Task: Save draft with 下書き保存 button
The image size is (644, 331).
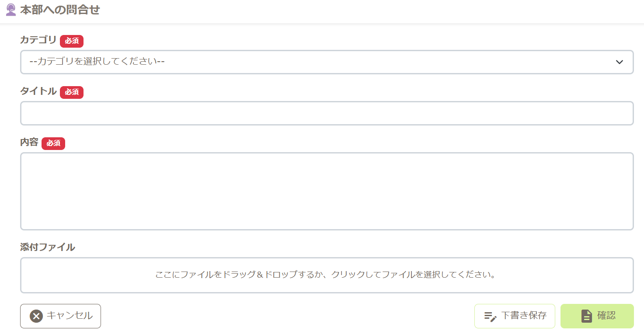Action: 515,316
